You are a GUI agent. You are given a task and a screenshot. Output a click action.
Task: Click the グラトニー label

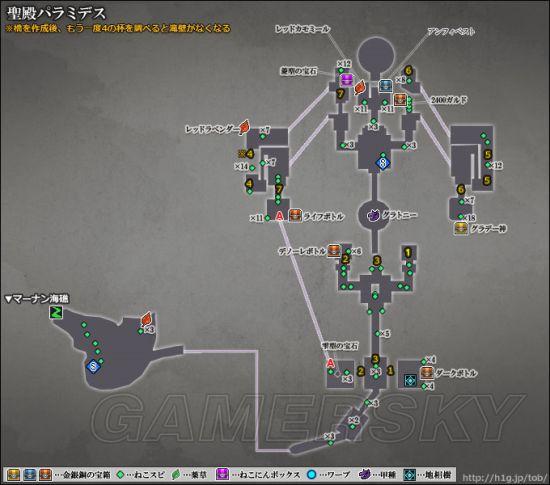coord(399,214)
